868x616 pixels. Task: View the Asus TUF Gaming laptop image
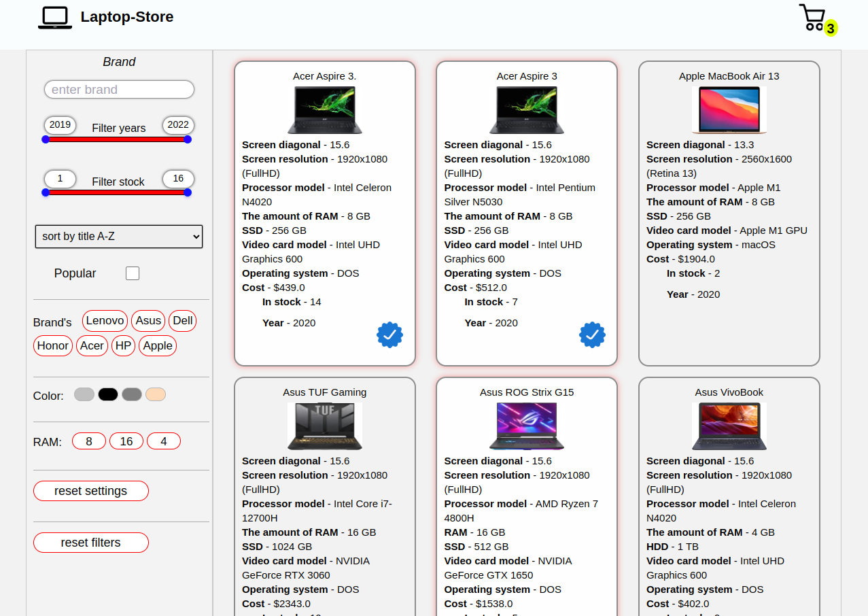click(x=324, y=426)
